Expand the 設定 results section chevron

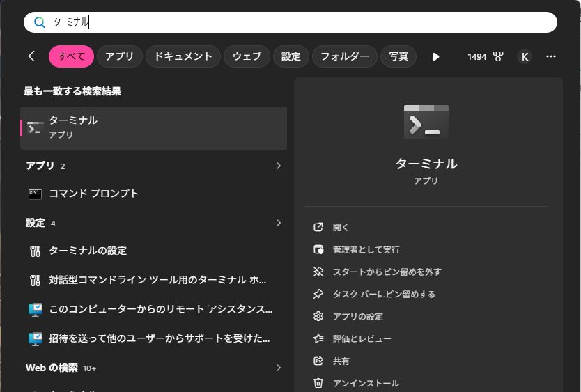click(x=279, y=223)
